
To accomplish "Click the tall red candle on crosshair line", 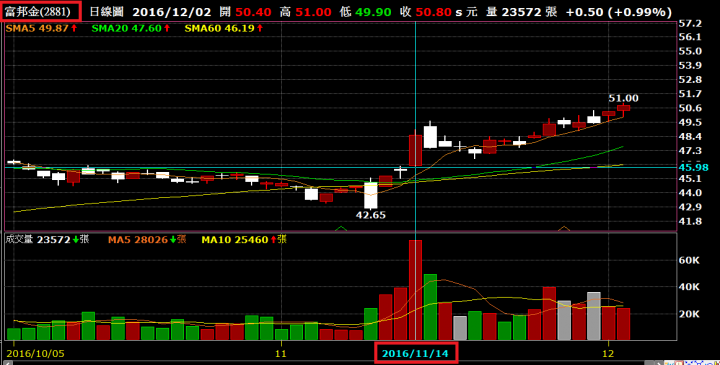I will click(x=415, y=150).
